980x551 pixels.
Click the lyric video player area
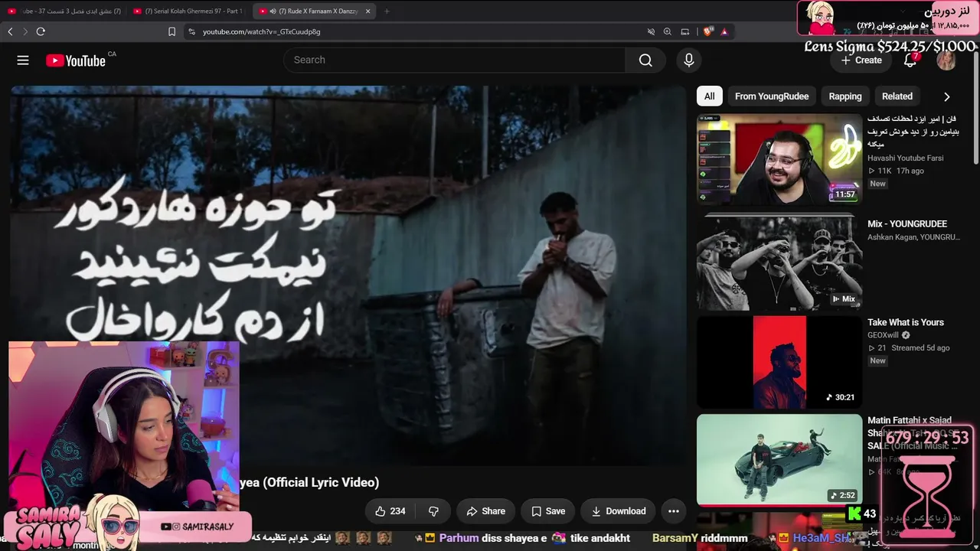(348, 275)
